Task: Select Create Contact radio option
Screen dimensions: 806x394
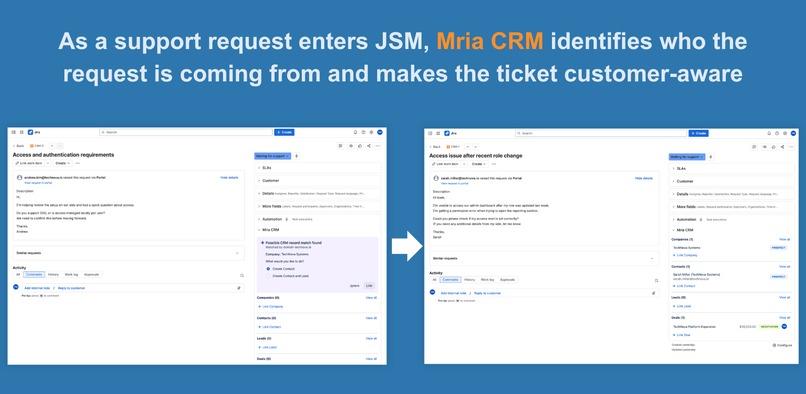Action: pyautogui.click(x=268, y=268)
